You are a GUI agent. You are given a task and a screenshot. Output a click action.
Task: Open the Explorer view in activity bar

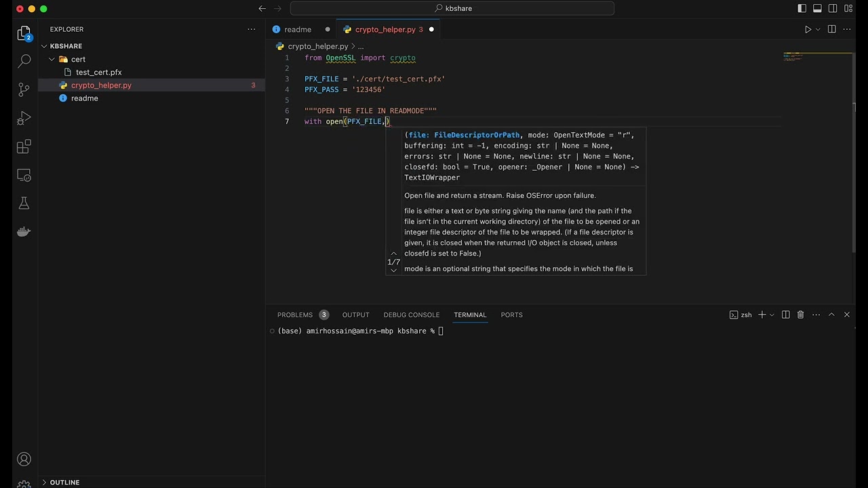(24, 33)
